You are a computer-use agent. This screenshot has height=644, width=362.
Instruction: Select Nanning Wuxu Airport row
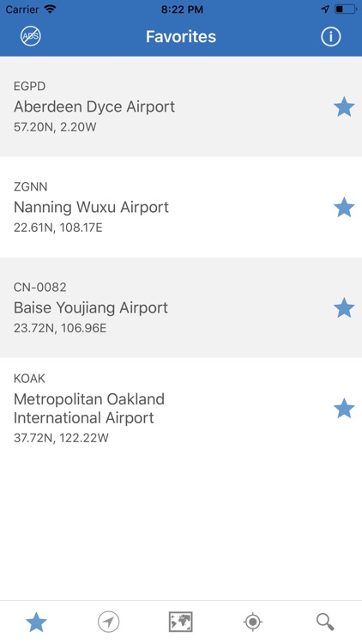(x=181, y=207)
